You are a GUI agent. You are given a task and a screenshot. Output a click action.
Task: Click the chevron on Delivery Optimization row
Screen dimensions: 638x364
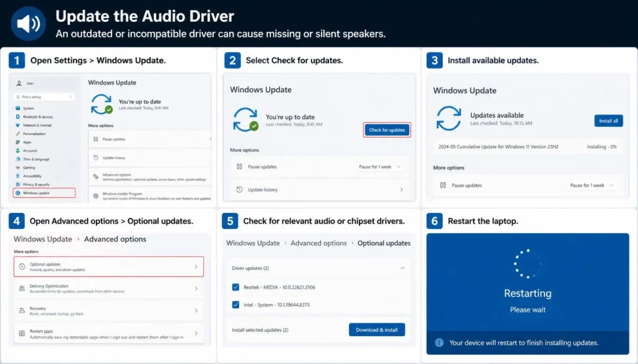[196, 289]
